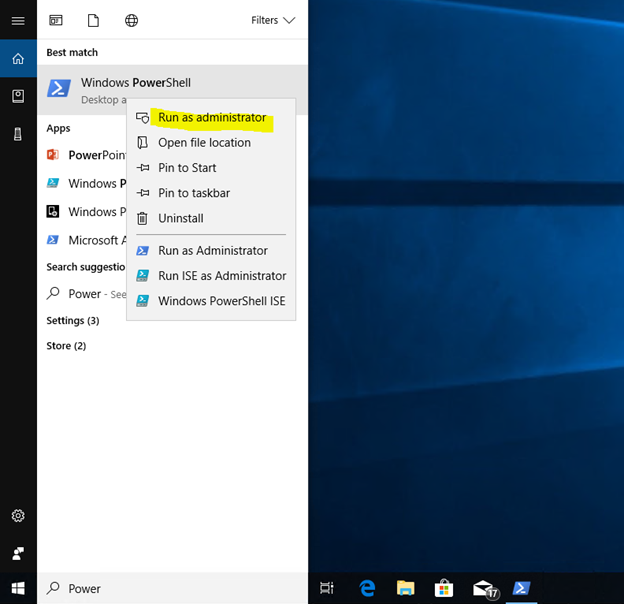
Task: Choose Pin to Start
Action: click(x=211, y=168)
